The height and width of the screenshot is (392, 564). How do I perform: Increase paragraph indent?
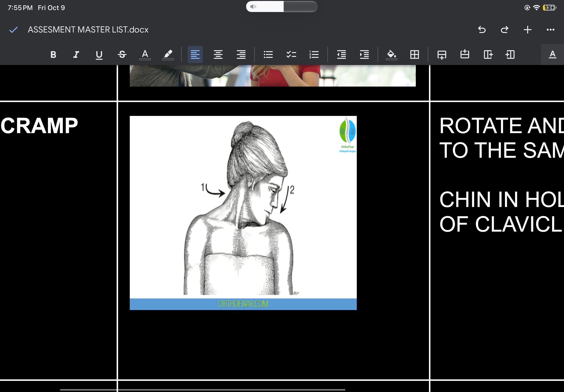pos(364,54)
